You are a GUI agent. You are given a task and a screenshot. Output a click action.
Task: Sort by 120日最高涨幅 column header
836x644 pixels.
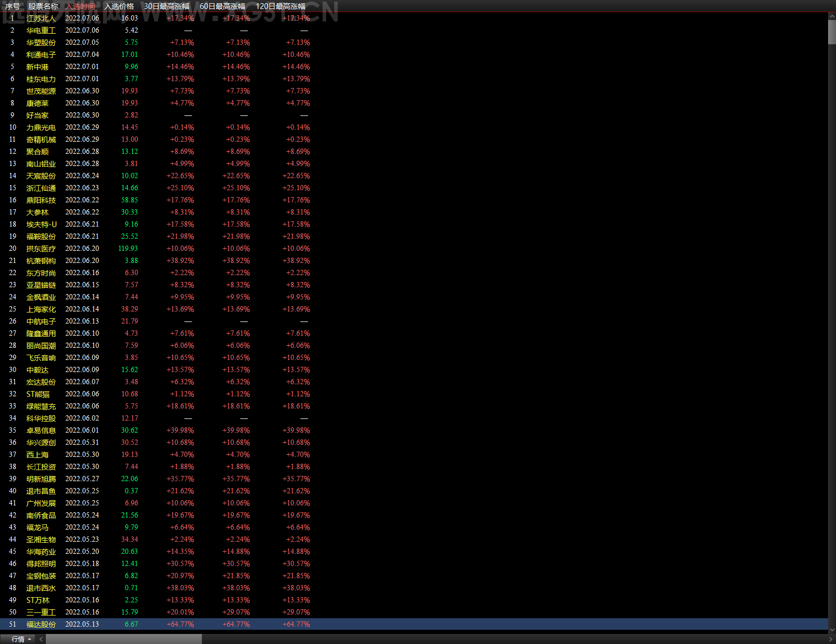pos(280,6)
